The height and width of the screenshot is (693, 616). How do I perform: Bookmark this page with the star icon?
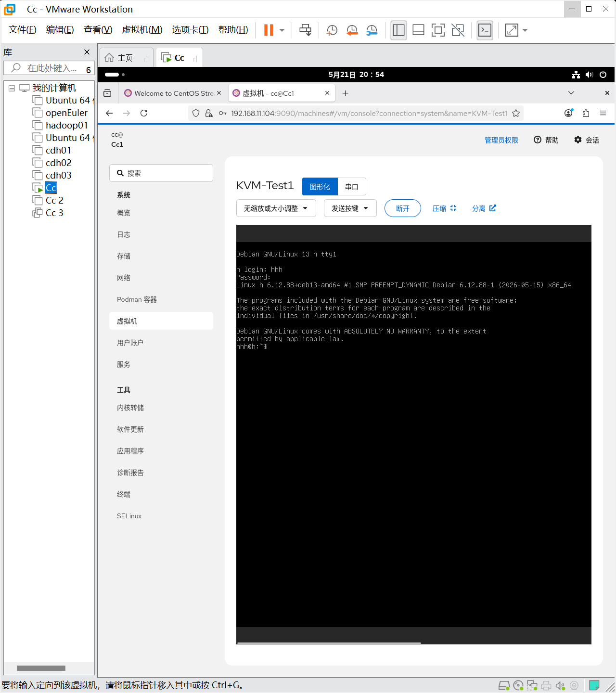(x=516, y=113)
